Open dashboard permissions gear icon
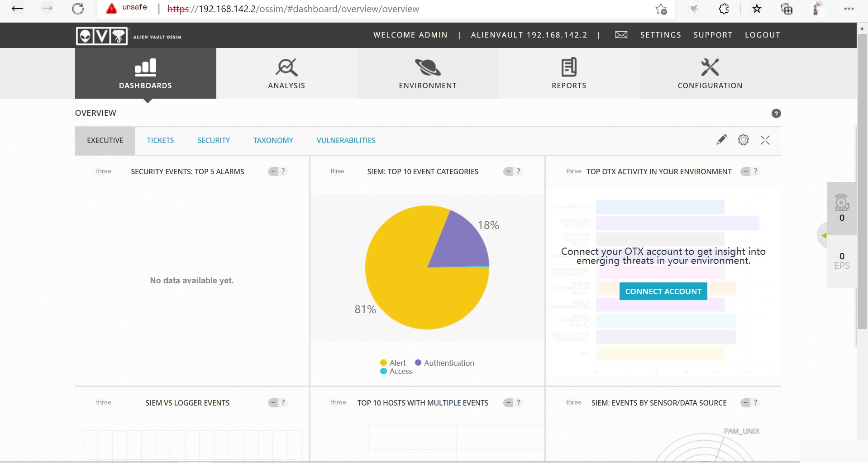The image size is (868, 463). click(x=743, y=140)
